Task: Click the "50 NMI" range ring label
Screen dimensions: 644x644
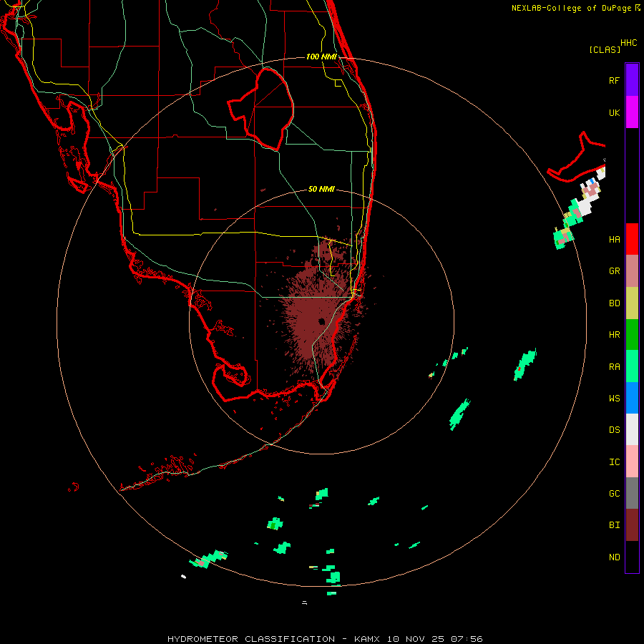Action: [x=321, y=189]
